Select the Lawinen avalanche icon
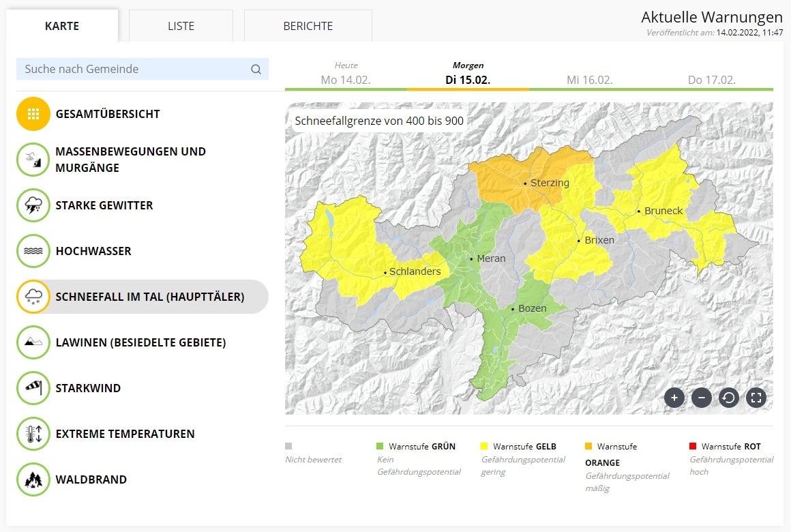Viewport: 791px width, 532px height. [x=33, y=342]
